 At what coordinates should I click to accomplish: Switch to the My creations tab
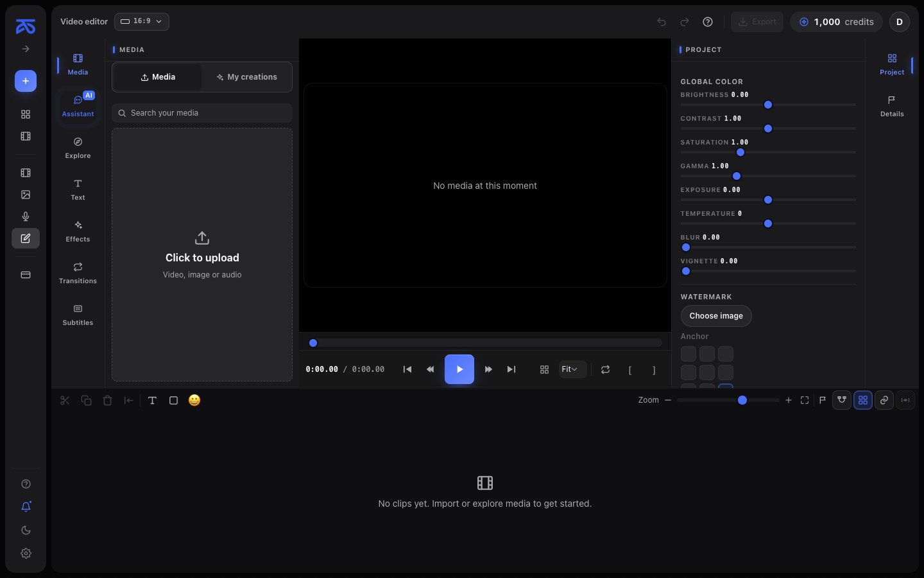[x=247, y=77]
